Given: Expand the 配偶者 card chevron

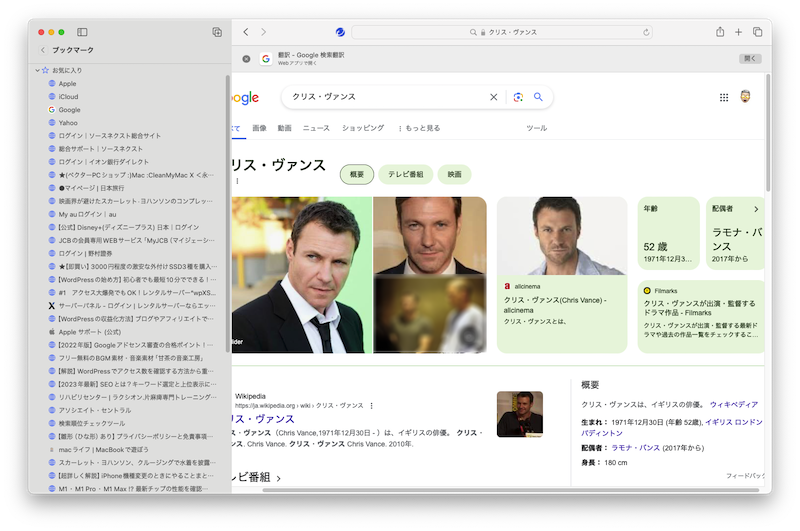Looking at the screenshot, I should [x=756, y=209].
